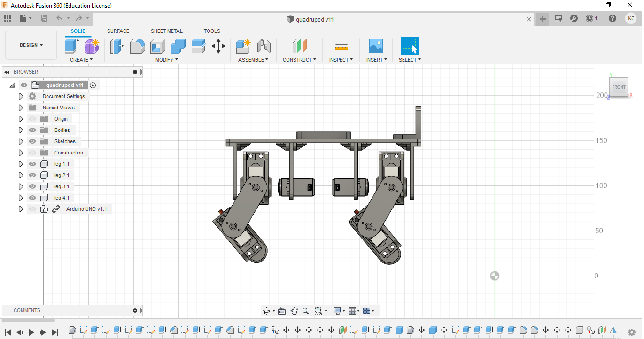Click the Undo arrow icon
Image resolution: width=644 pixels, height=339 pixels.
(60, 18)
